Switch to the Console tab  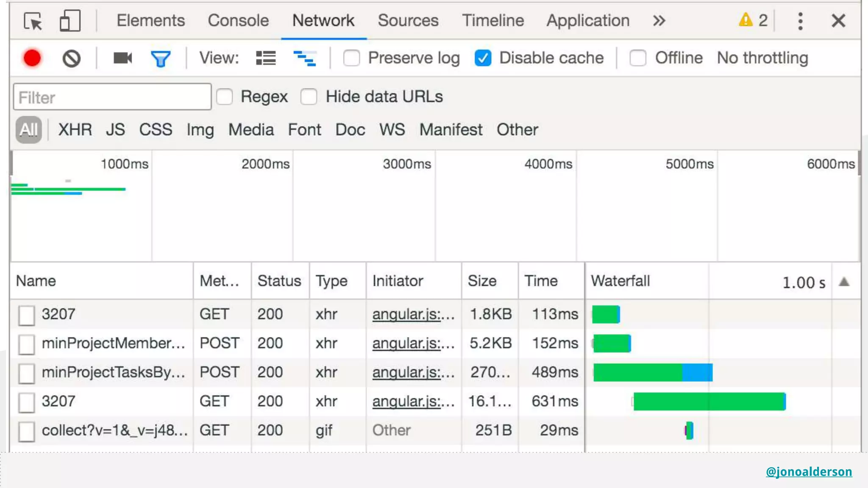[x=238, y=21]
